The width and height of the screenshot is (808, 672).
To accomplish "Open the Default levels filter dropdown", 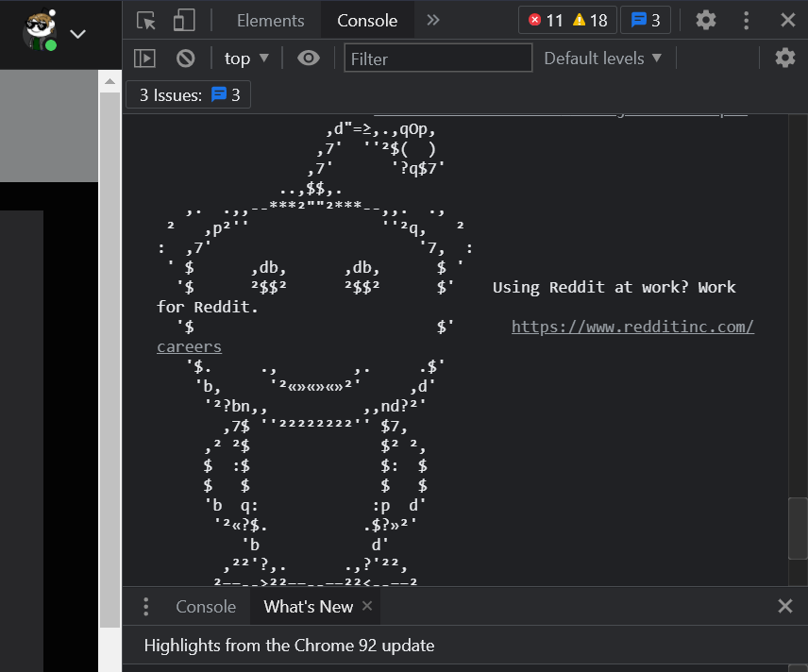I will coord(602,58).
